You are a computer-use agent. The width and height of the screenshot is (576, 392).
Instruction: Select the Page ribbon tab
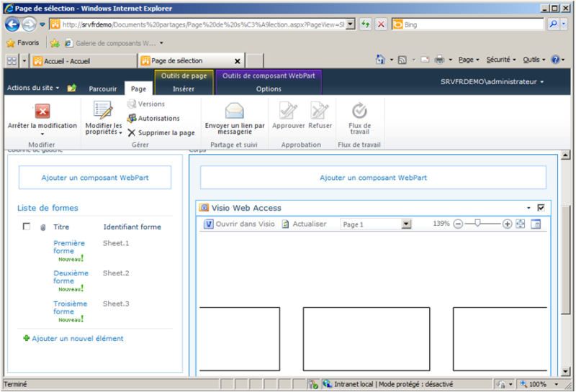pos(138,88)
